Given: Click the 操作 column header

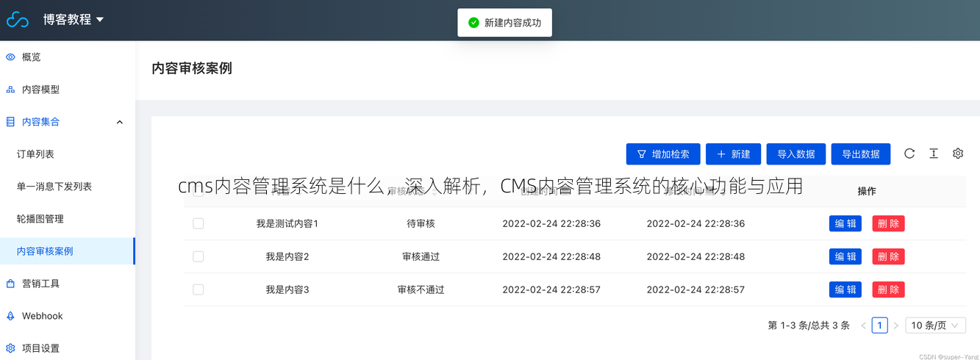Looking at the screenshot, I should [x=867, y=191].
